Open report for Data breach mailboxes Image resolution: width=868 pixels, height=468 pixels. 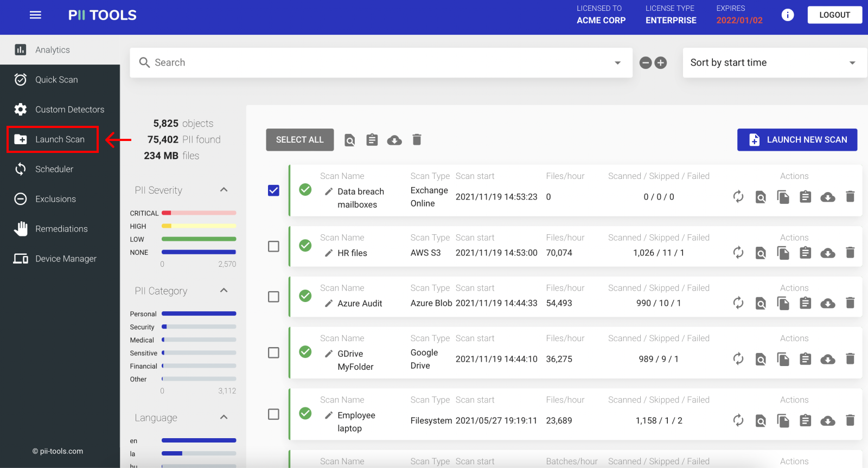[806, 197]
